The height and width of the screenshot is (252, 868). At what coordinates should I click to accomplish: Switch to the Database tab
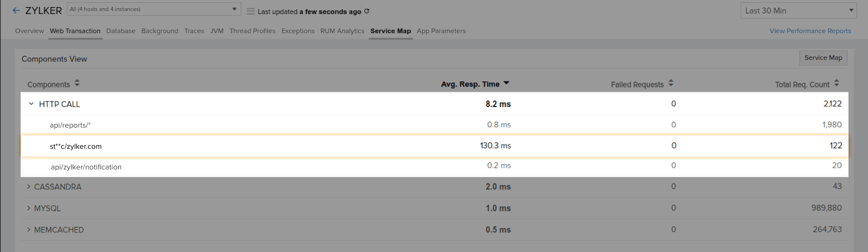121,31
